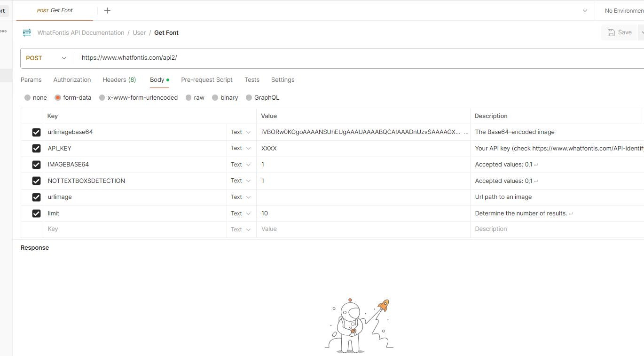Image resolution: width=644 pixels, height=356 pixels.
Task: Select the form-data body type
Action: [x=73, y=98]
